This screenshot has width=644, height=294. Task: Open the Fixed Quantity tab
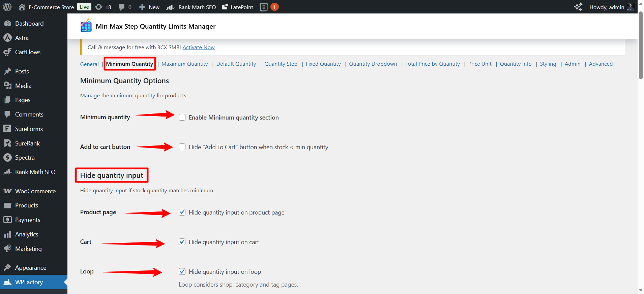click(323, 64)
